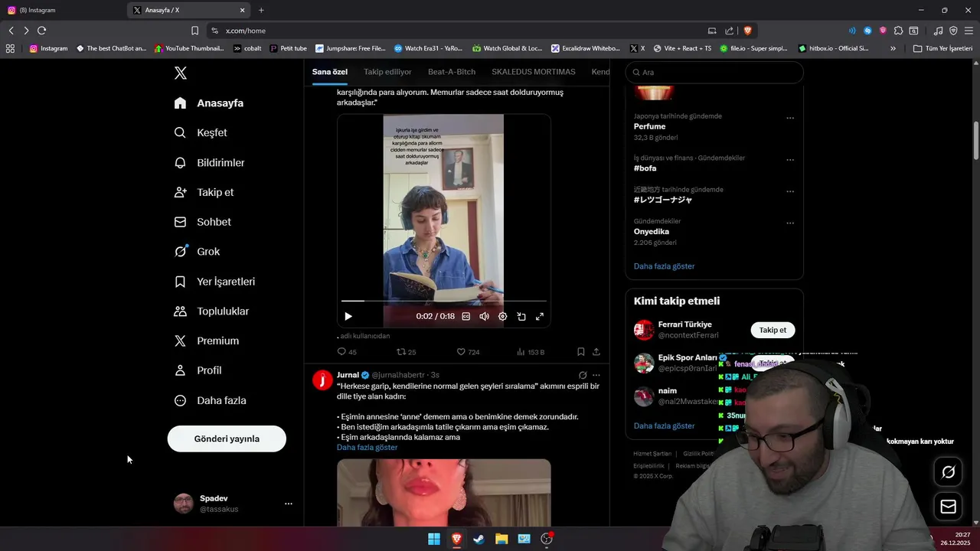Click Gönderi yayınla button
The height and width of the screenshot is (551, 980).
coord(227,439)
